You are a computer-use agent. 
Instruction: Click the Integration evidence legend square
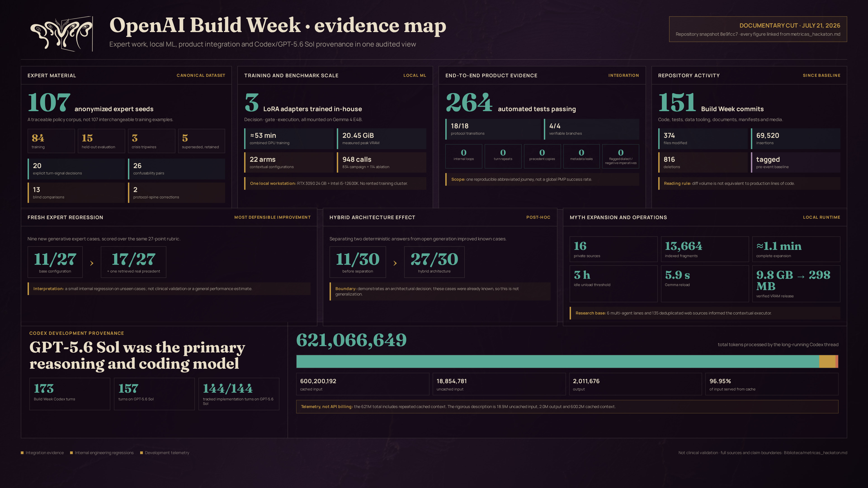pos(22,453)
